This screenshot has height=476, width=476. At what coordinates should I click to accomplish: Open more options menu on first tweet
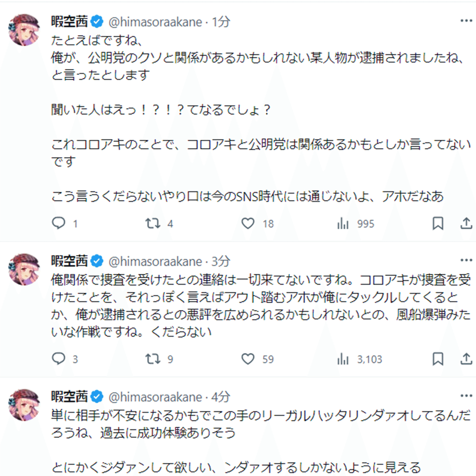tap(466, 21)
